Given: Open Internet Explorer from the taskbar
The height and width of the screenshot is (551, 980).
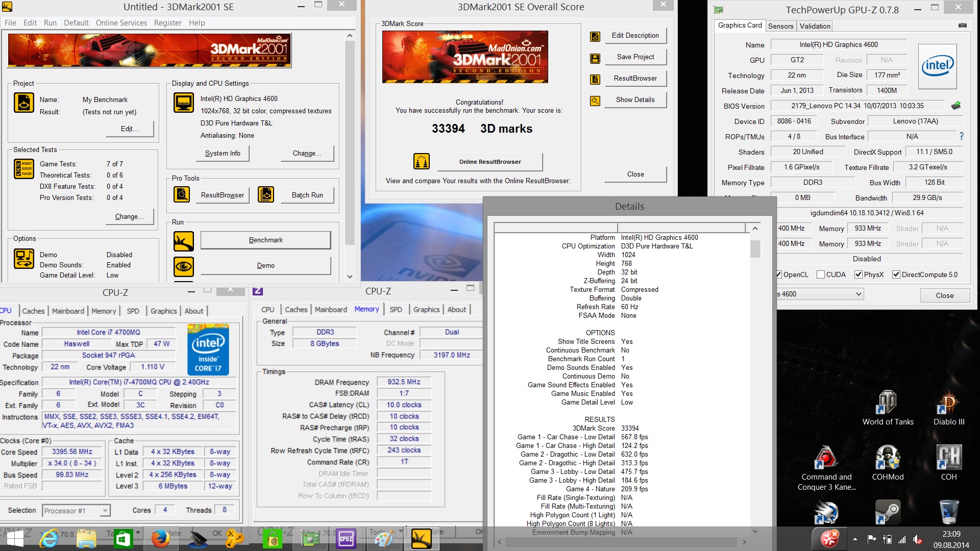Looking at the screenshot, I should coord(49,539).
